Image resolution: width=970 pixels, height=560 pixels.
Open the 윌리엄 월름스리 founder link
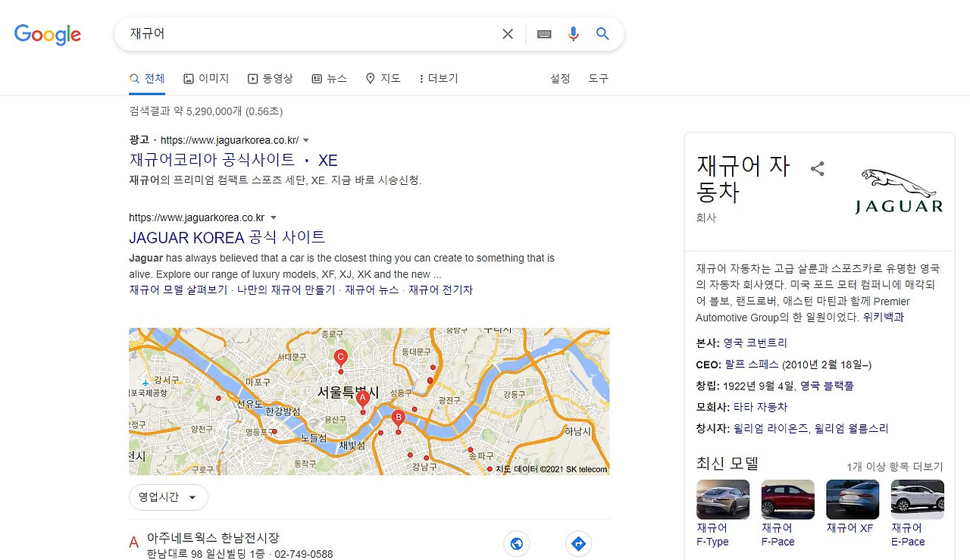pyautogui.click(x=851, y=428)
